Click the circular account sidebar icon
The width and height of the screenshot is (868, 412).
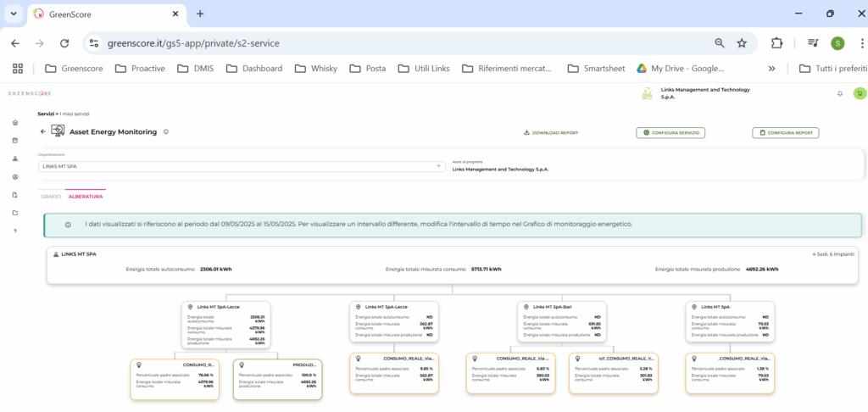coord(15,177)
